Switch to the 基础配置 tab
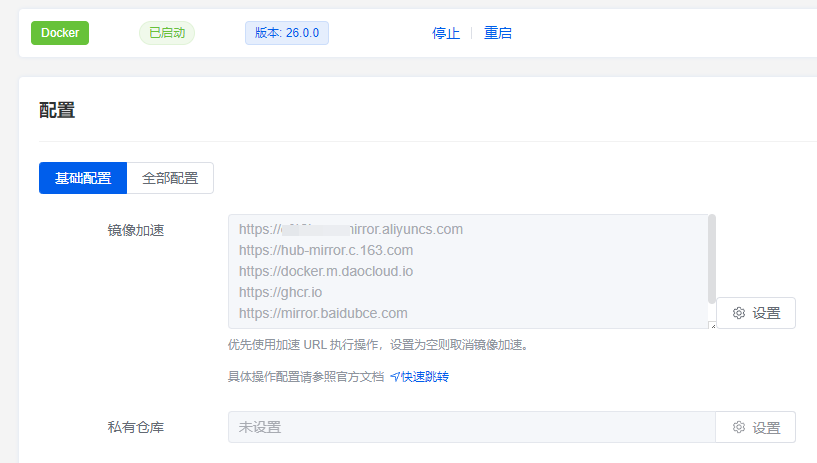 click(x=83, y=178)
